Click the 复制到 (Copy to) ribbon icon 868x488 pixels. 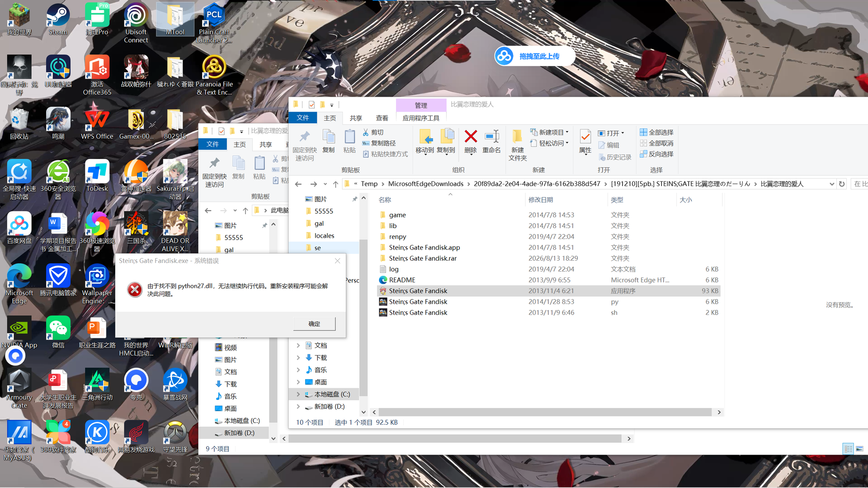click(446, 141)
